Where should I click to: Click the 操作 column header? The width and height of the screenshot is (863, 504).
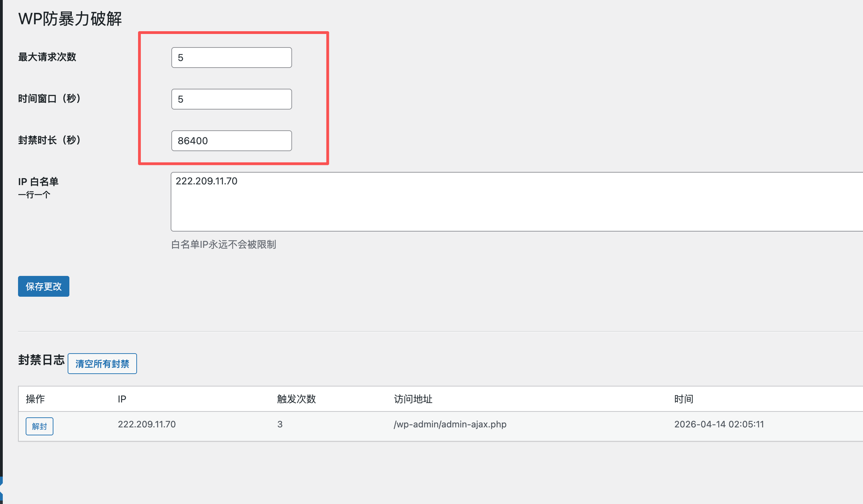coord(35,399)
